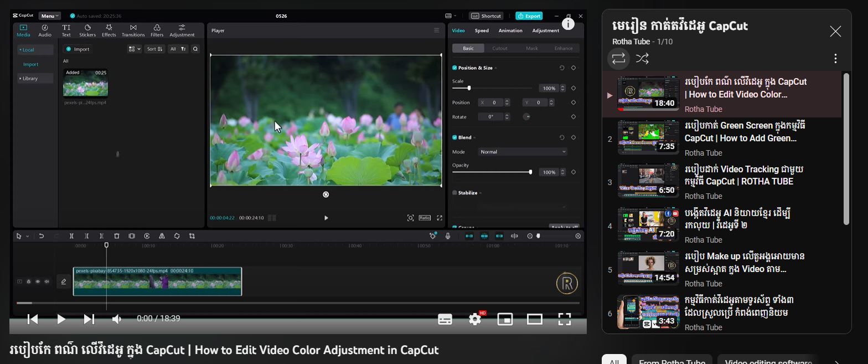Adjust the Opacity slider handle
Viewport: 868px width, 364px height.
click(530, 172)
